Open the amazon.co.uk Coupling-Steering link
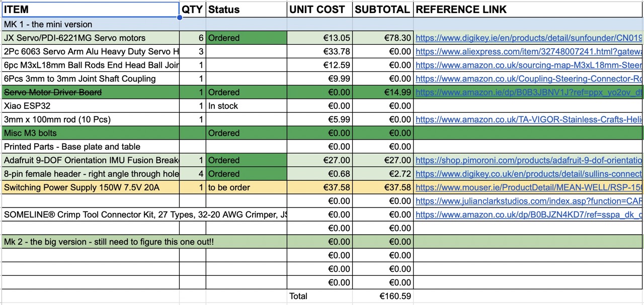This screenshot has width=644, height=305. pyautogui.click(x=529, y=78)
